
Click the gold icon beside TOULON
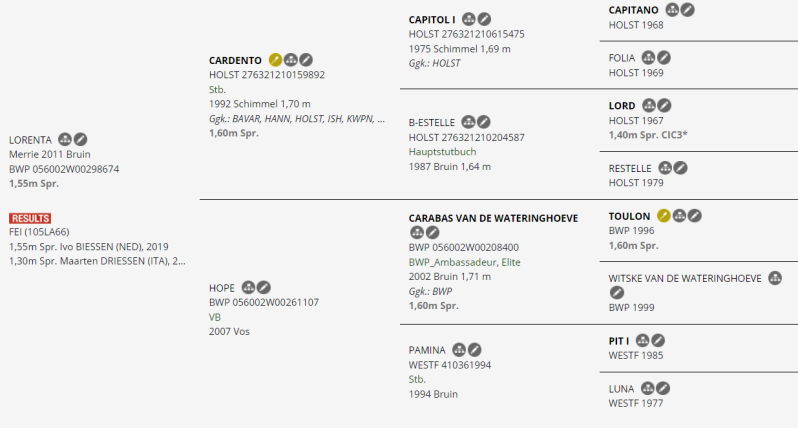pos(664,215)
